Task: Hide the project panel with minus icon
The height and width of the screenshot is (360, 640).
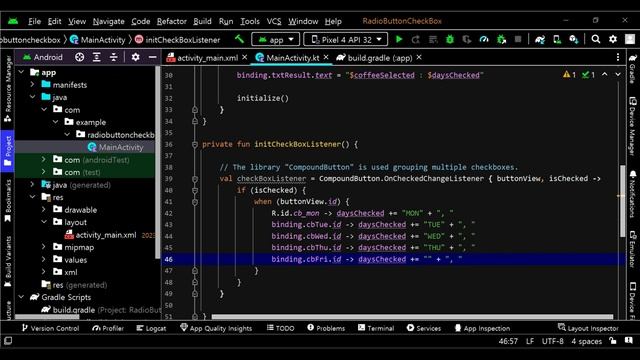Action: point(152,57)
